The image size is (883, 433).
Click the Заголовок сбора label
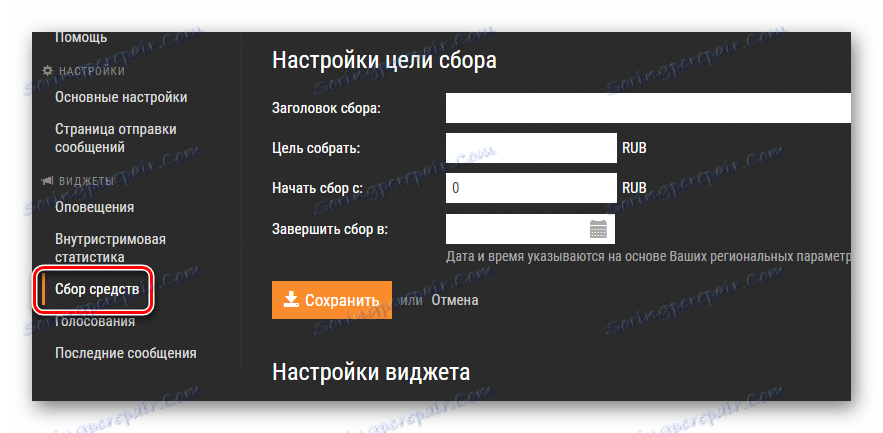(326, 108)
